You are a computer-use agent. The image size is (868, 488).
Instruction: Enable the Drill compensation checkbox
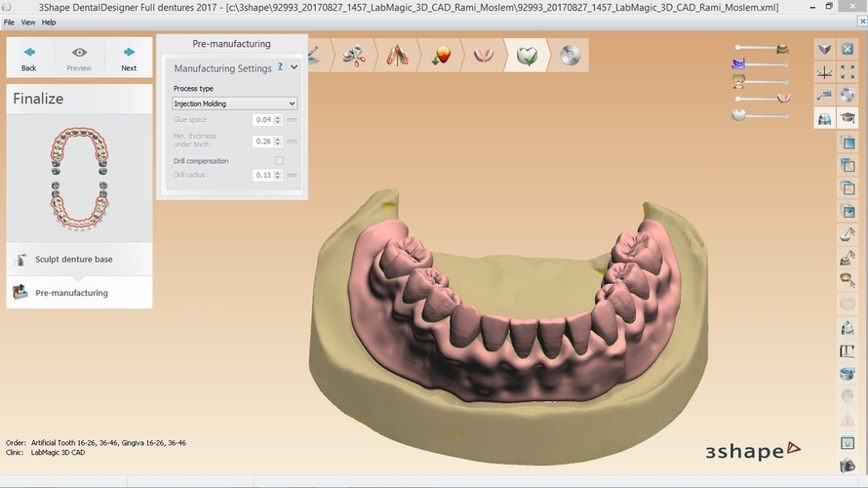[x=279, y=161]
